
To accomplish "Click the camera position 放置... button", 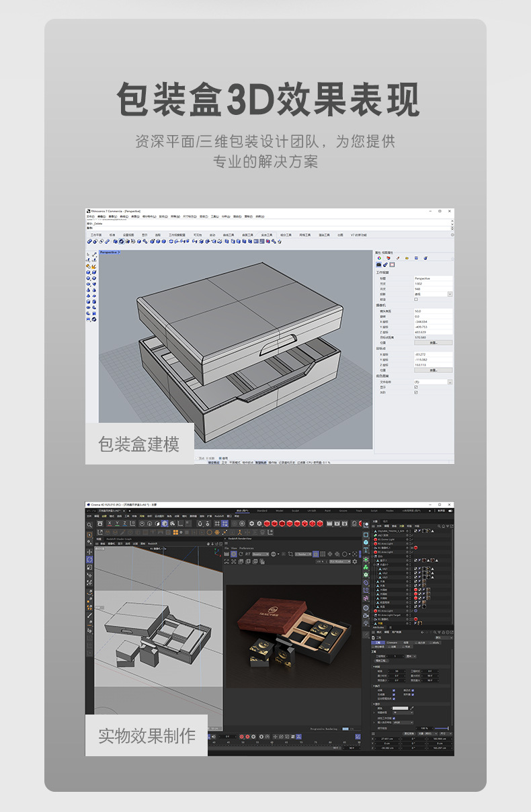I will tap(433, 342).
